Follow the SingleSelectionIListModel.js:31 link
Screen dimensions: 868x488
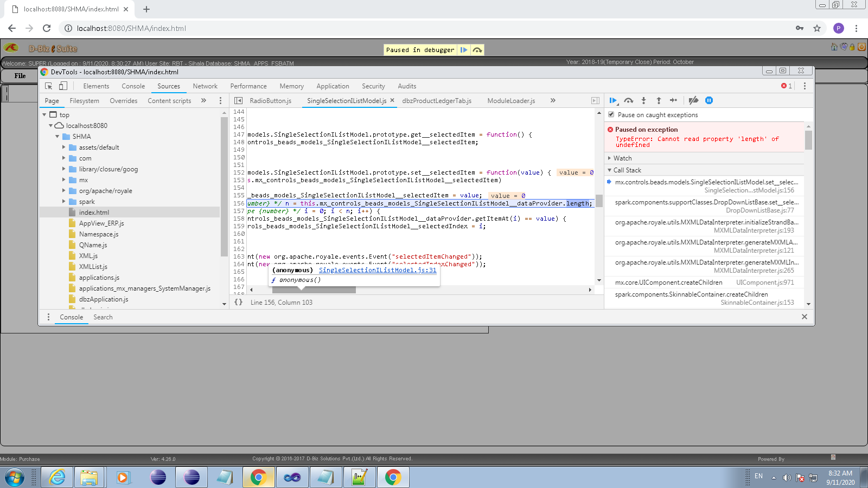(x=377, y=270)
